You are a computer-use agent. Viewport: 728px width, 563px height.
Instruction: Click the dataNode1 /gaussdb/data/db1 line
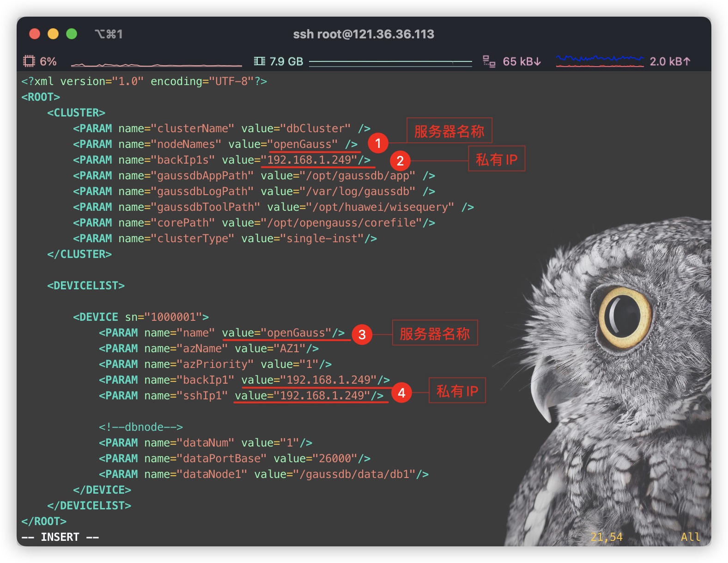coord(264,474)
